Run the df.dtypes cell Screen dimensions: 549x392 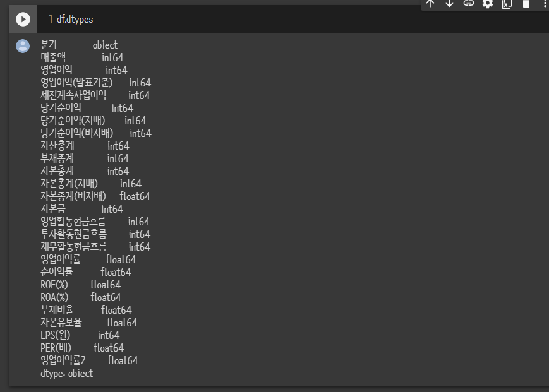coord(23,19)
